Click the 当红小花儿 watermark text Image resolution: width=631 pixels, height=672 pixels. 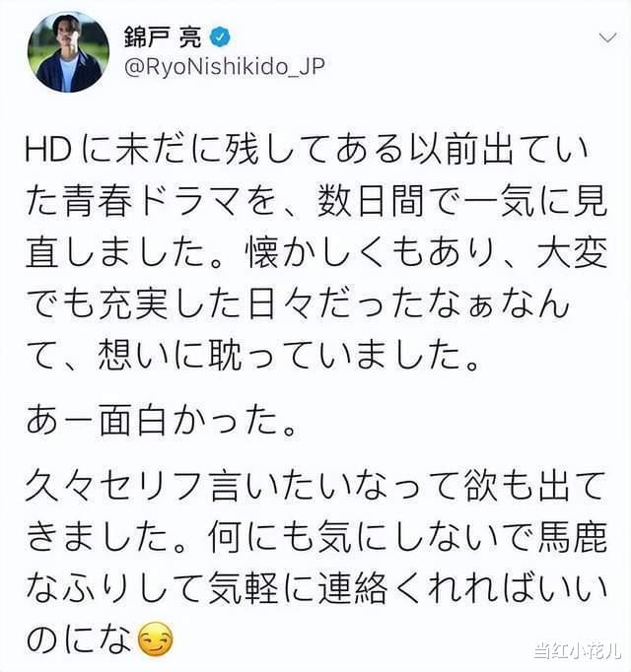point(578,651)
